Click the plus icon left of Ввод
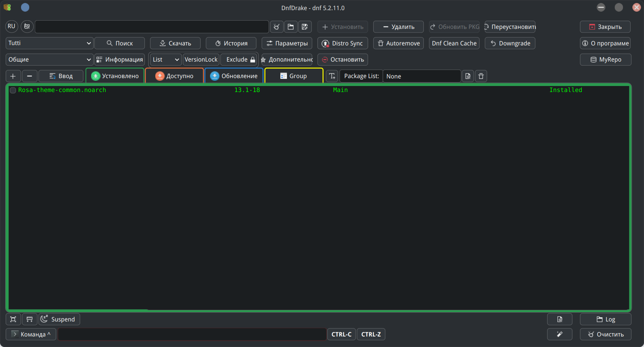 (13, 76)
